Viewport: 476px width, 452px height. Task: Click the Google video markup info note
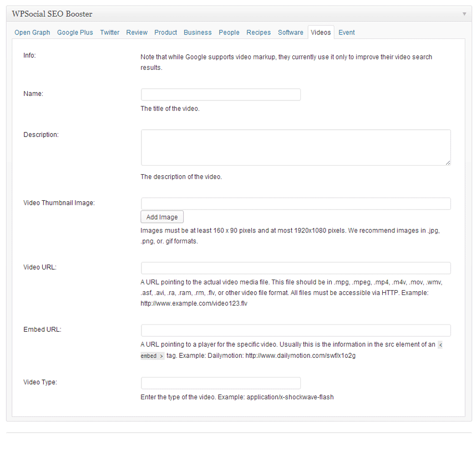286,62
